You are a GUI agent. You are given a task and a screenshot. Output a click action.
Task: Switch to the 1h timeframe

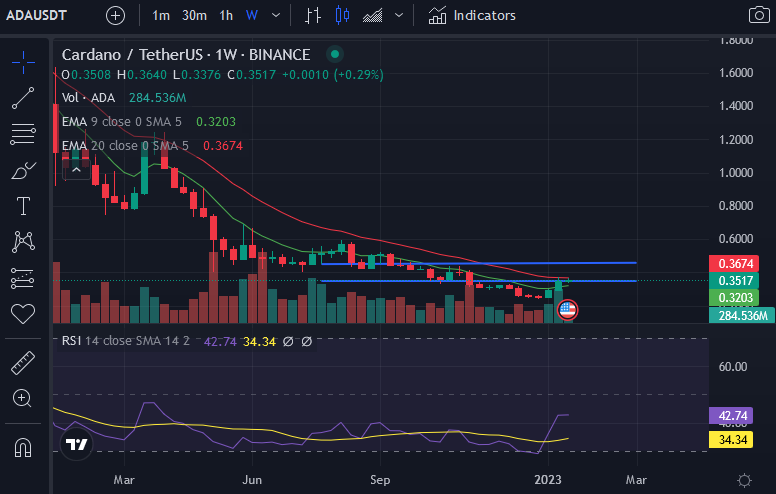tap(226, 16)
